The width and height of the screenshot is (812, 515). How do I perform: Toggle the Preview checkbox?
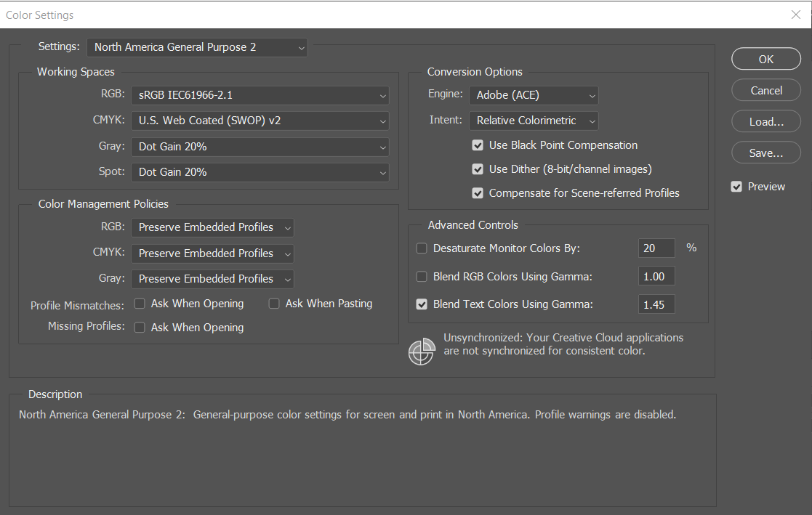pyautogui.click(x=736, y=186)
